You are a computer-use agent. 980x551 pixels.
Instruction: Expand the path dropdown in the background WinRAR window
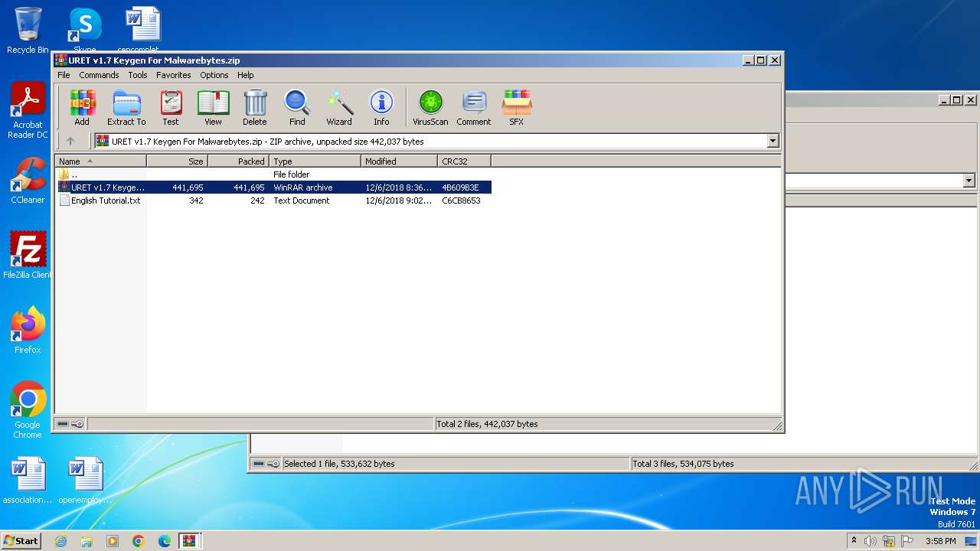coord(969,181)
